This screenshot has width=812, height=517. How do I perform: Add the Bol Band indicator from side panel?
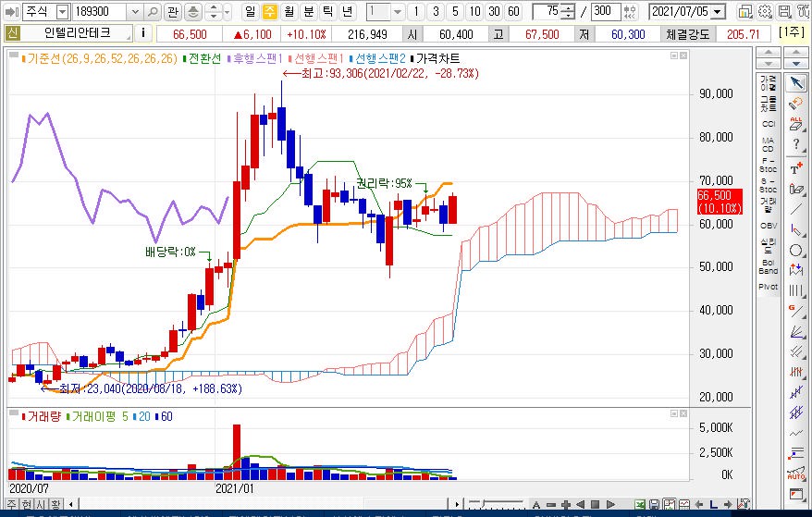click(x=769, y=266)
